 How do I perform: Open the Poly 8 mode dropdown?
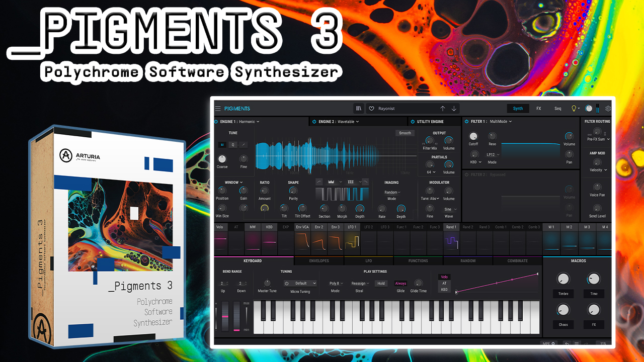pyautogui.click(x=336, y=284)
